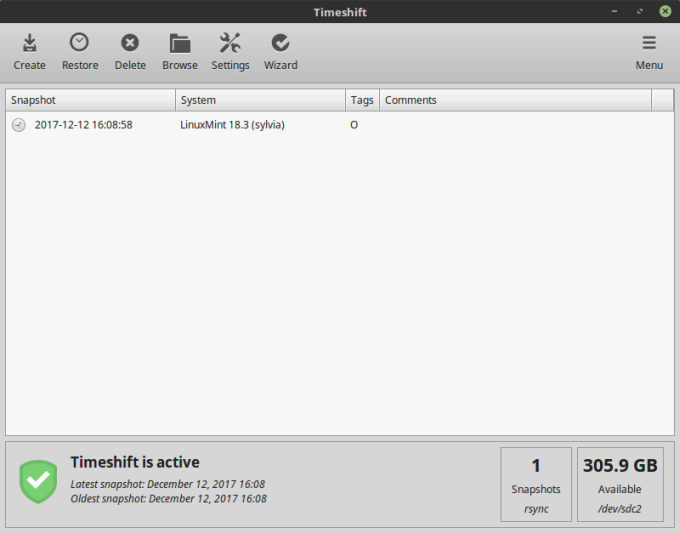Screen dimensions: 680x533
Task: Click the O tag of the snapshot
Action: pyautogui.click(x=354, y=125)
